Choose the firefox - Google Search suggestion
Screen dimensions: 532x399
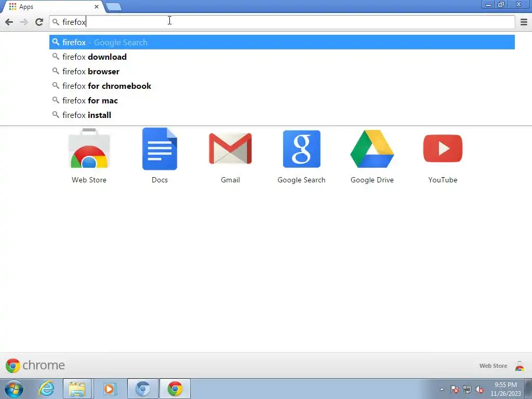click(x=282, y=42)
